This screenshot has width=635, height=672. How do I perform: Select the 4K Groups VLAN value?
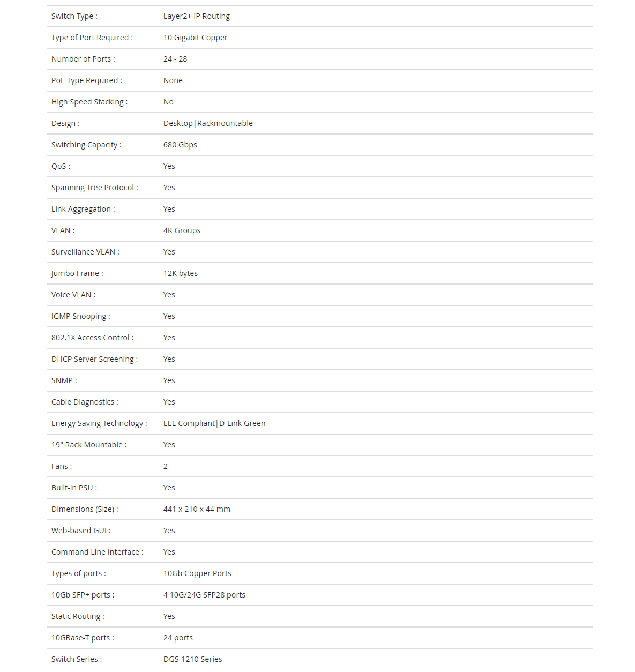(182, 230)
